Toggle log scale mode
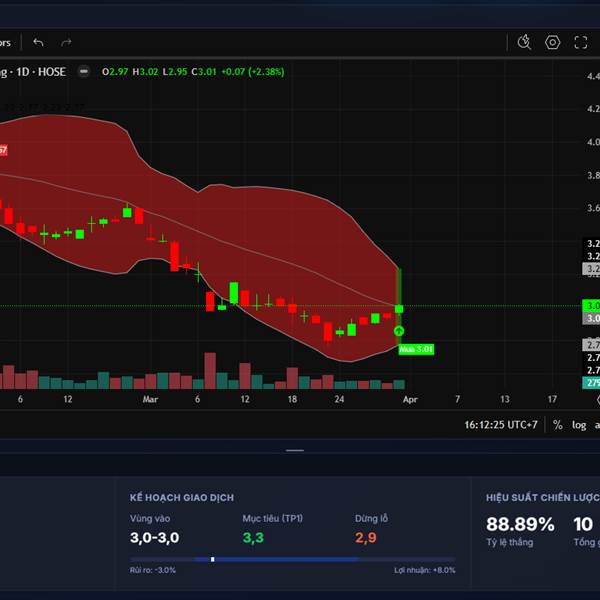The height and width of the screenshot is (600, 600). pos(579,425)
